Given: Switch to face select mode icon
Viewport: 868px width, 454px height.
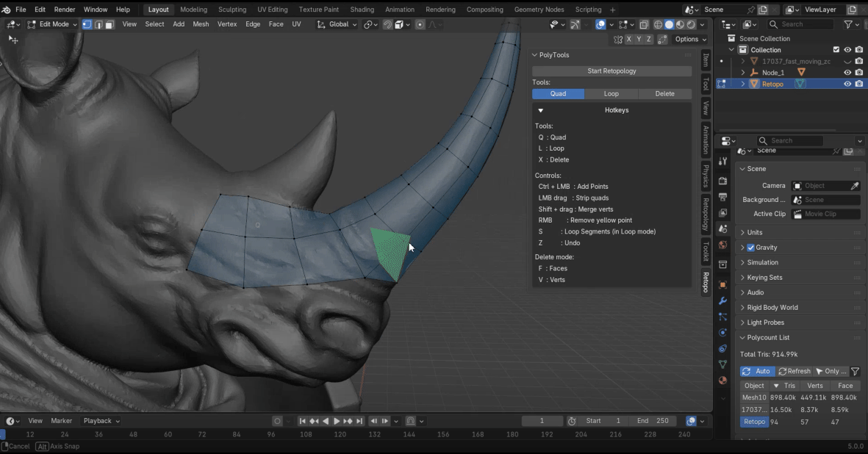Looking at the screenshot, I should (x=109, y=24).
